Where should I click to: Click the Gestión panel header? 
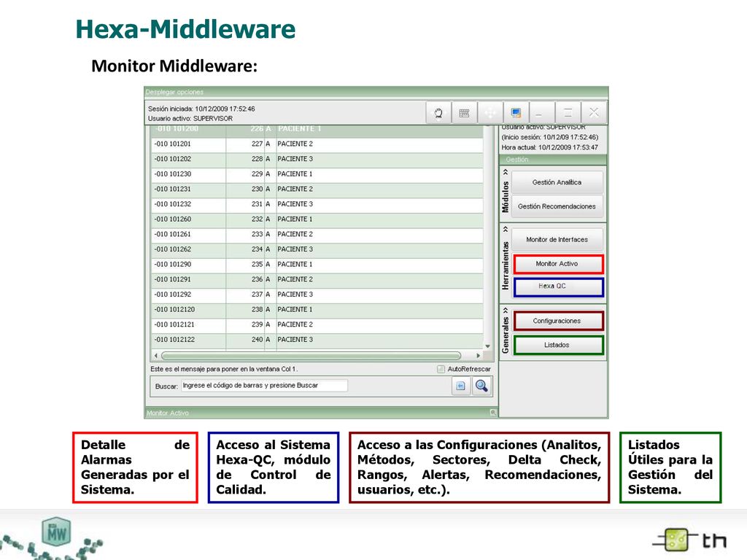coord(553,160)
